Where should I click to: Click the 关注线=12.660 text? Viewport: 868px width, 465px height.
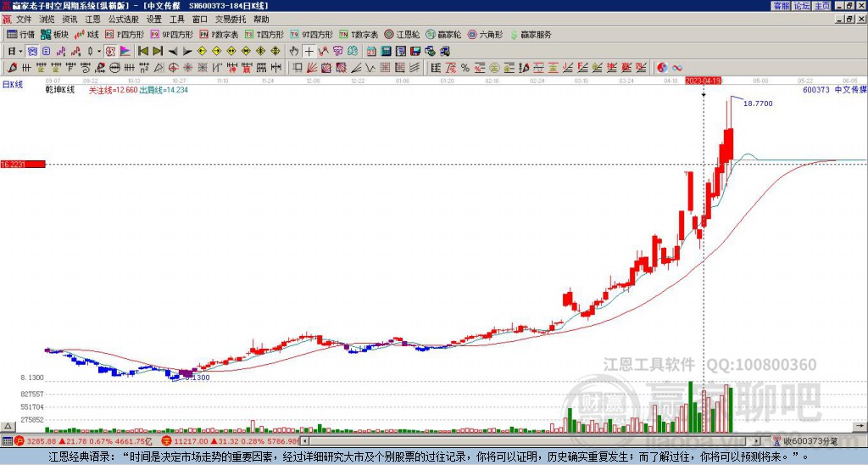[x=113, y=90]
